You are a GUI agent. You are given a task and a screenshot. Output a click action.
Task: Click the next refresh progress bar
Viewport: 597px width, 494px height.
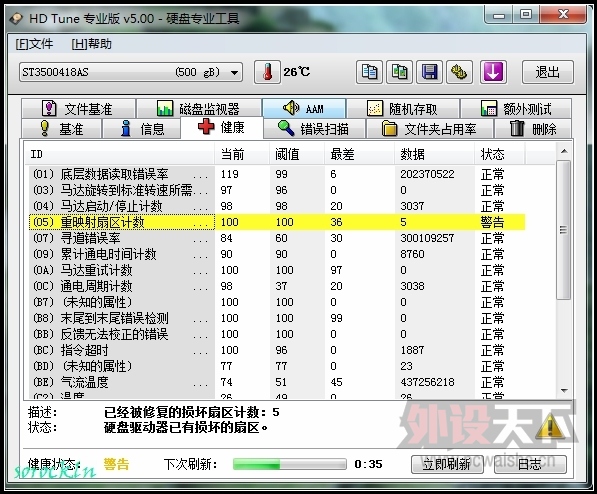click(x=290, y=464)
